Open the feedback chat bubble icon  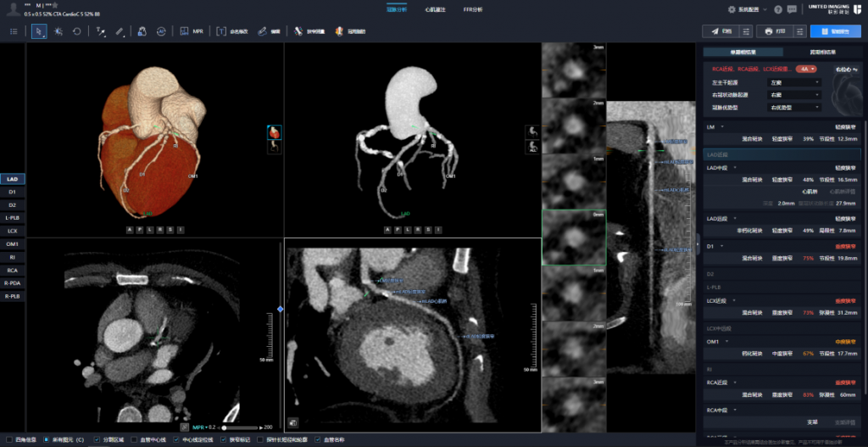click(791, 9)
